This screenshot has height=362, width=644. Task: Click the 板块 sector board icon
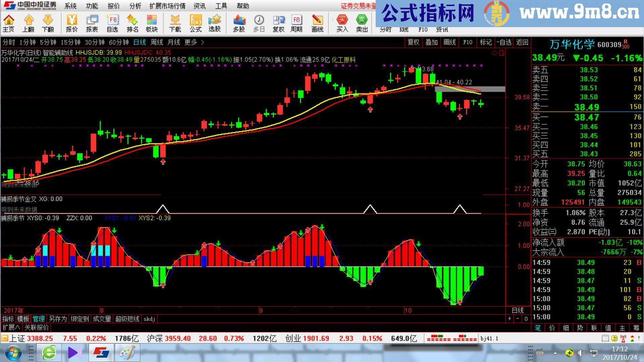[x=152, y=22]
